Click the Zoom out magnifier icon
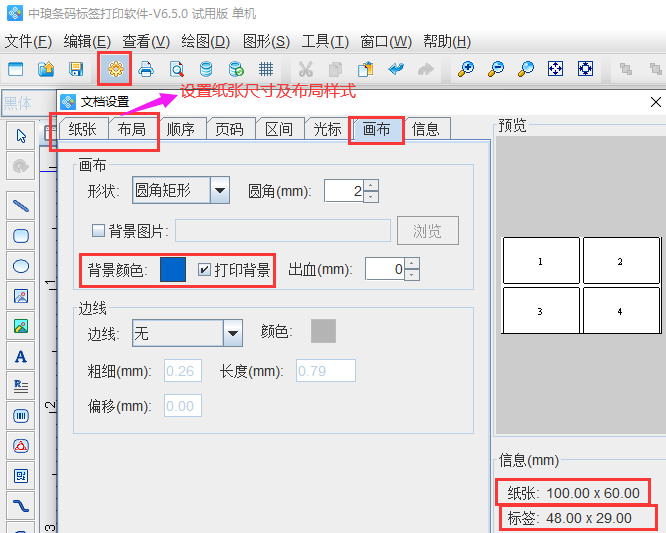Image resolution: width=666 pixels, height=533 pixels. [x=496, y=69]
